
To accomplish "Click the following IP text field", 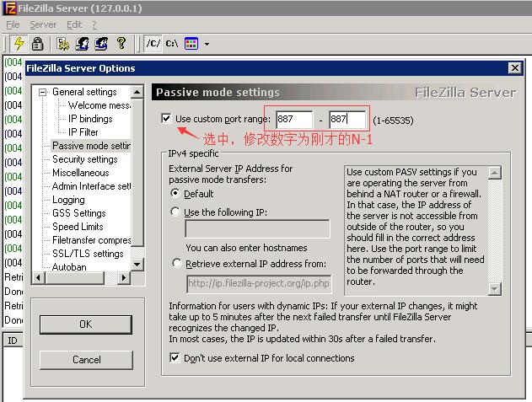I will coord(257,228).
